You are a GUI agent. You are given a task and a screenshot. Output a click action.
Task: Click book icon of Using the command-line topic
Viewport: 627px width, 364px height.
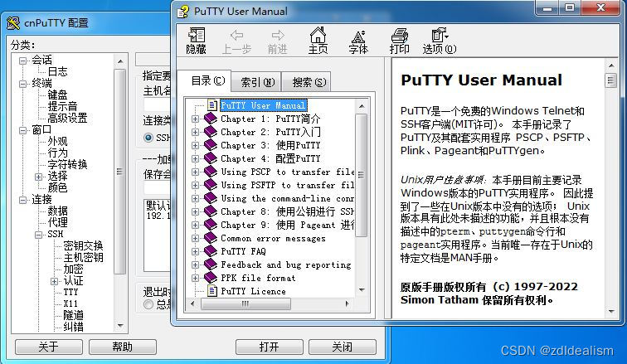pos(211,198)
